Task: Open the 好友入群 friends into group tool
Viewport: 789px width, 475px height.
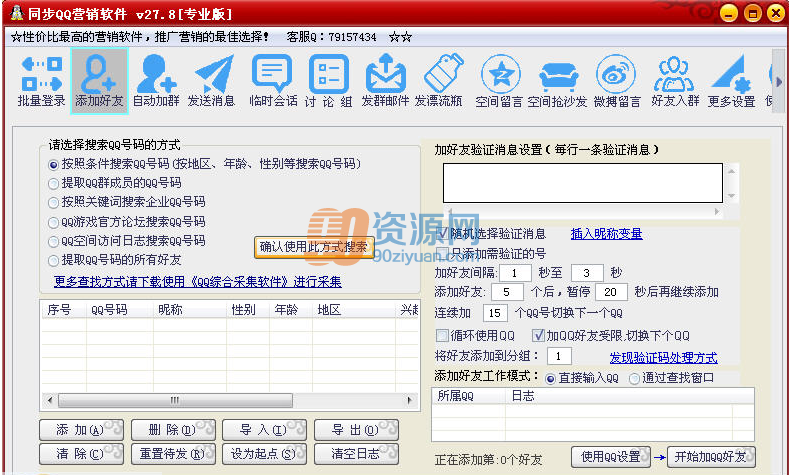Action: [x=675, y=82]
